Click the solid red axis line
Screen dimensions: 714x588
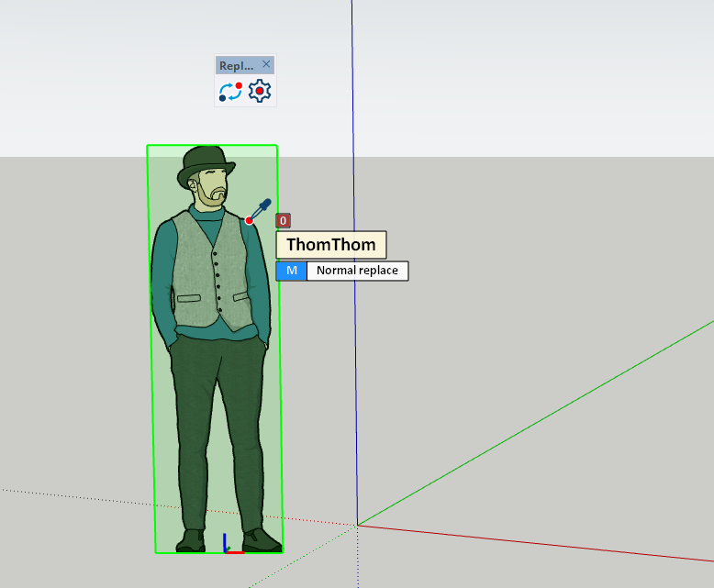(551, 546)
